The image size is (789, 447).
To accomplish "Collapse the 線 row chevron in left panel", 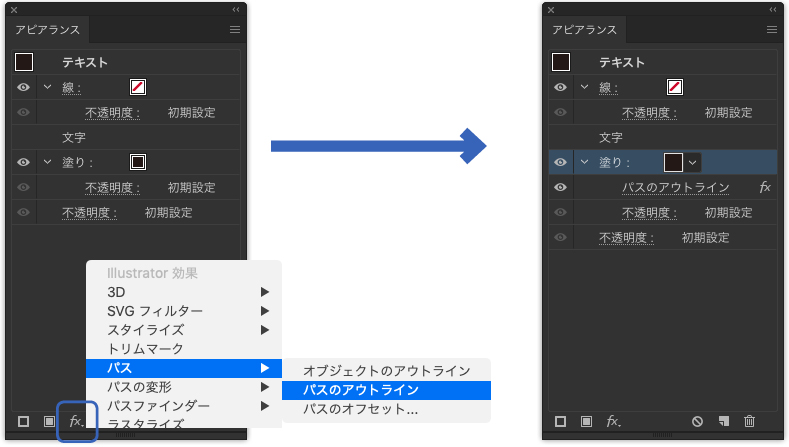I will pos(46,87).
